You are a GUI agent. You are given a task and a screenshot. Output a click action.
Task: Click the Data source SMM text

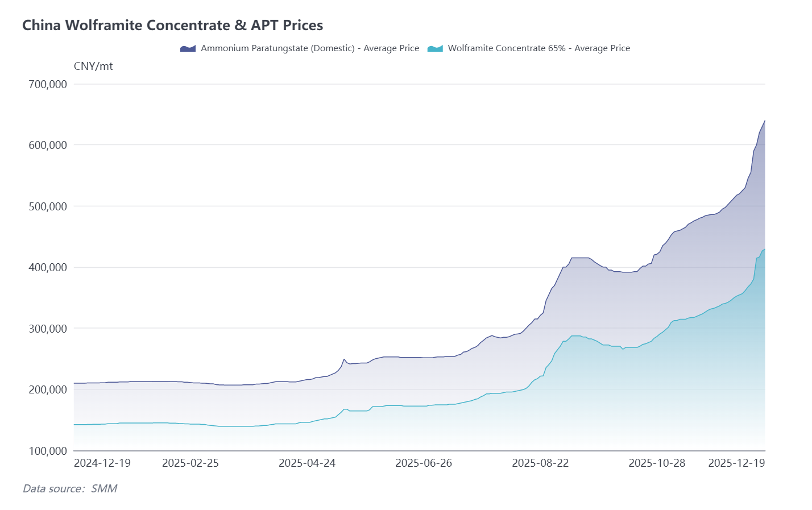coord(70,488)
